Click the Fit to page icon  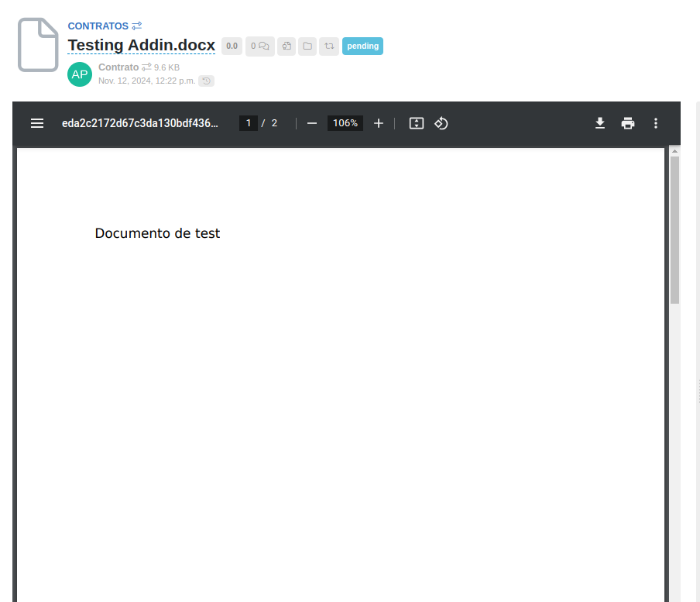click(x=417, y=123)
